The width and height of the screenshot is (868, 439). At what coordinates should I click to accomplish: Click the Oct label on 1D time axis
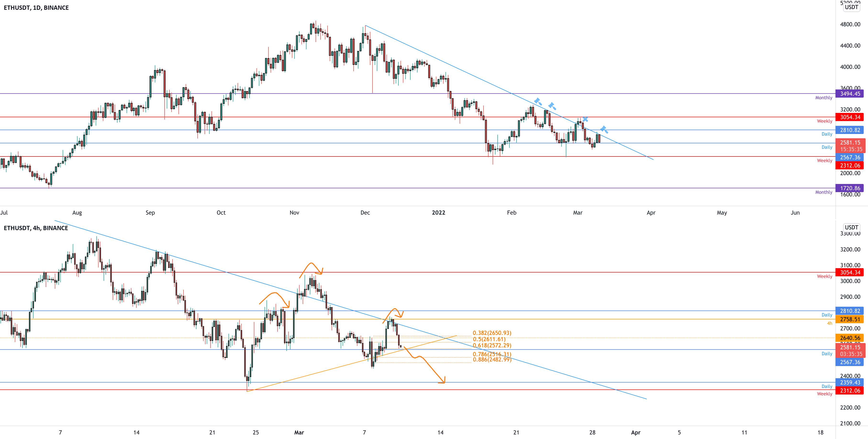click(x=221, y=213)
